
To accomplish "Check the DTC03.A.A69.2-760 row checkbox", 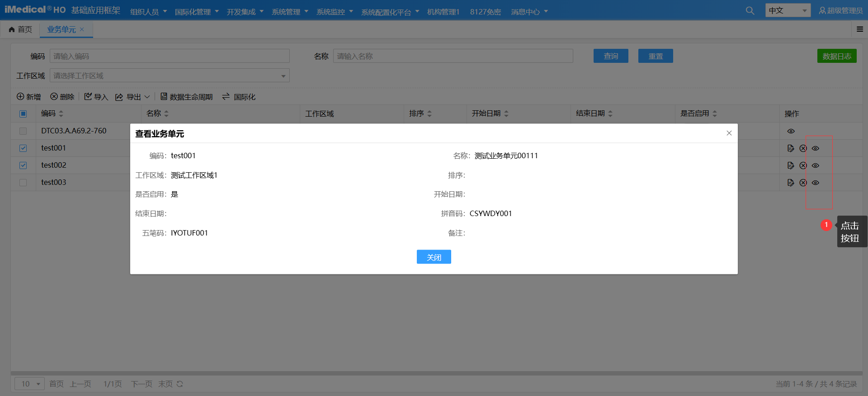I will 23,131.
